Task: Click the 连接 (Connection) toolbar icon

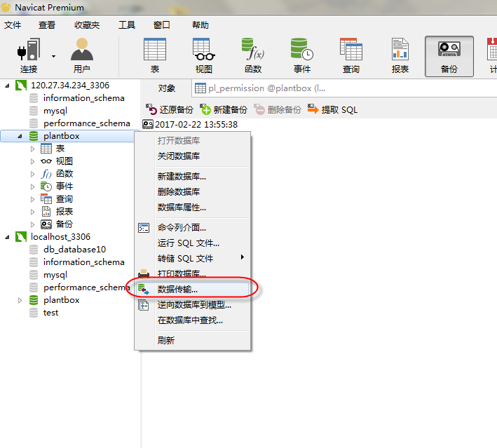Action: click(x=29, y=56)
